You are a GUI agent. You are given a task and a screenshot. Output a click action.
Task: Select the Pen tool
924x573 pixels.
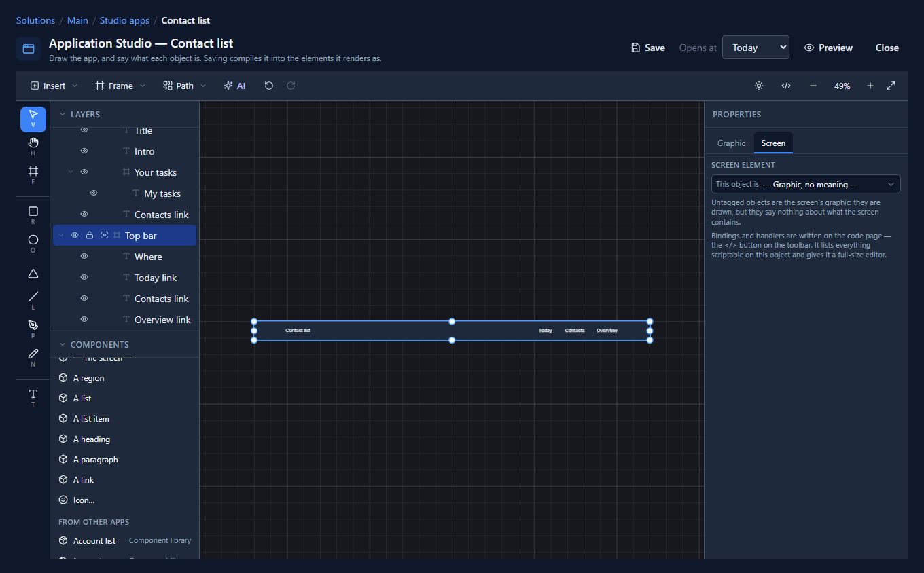33,329
